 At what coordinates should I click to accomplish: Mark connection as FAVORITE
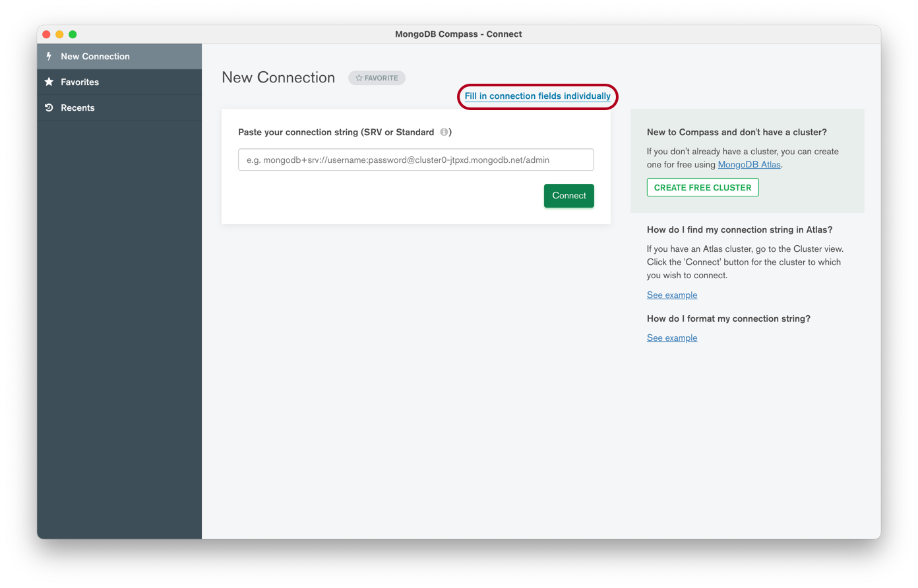pyautogui.click(x=377, y=78)
